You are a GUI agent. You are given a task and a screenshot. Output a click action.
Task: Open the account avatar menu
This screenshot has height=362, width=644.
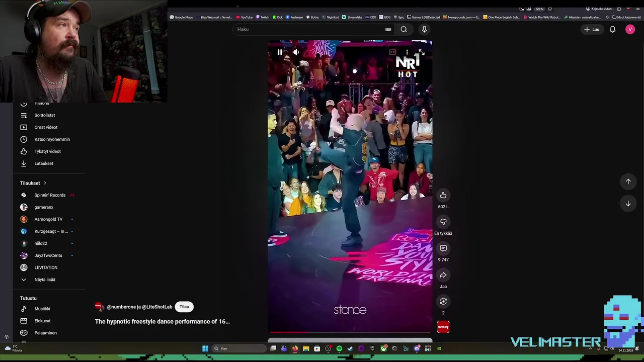tap(630, 29)
